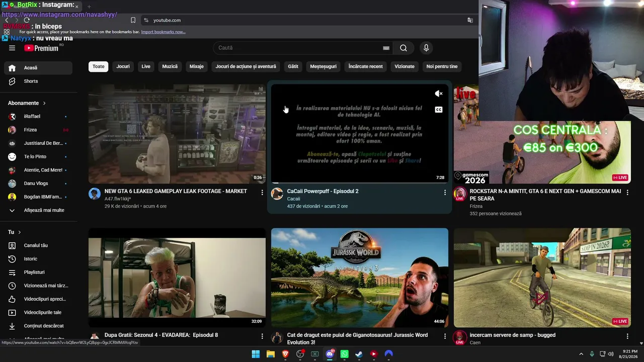Click the A47.flw1kkj channel avatar
Image resolution: width=644 pixels, height=362 pixels.
[95, 194]
